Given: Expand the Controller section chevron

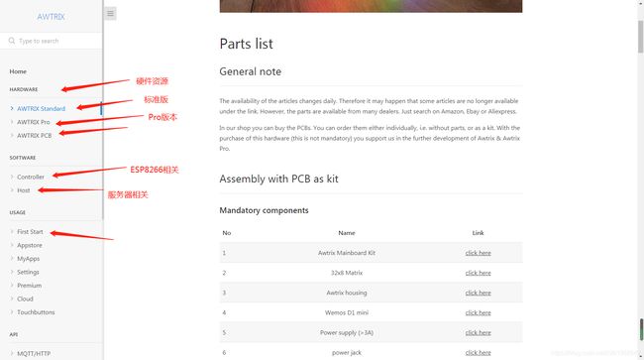Looking at the screenshot, I should pos(12,177).
